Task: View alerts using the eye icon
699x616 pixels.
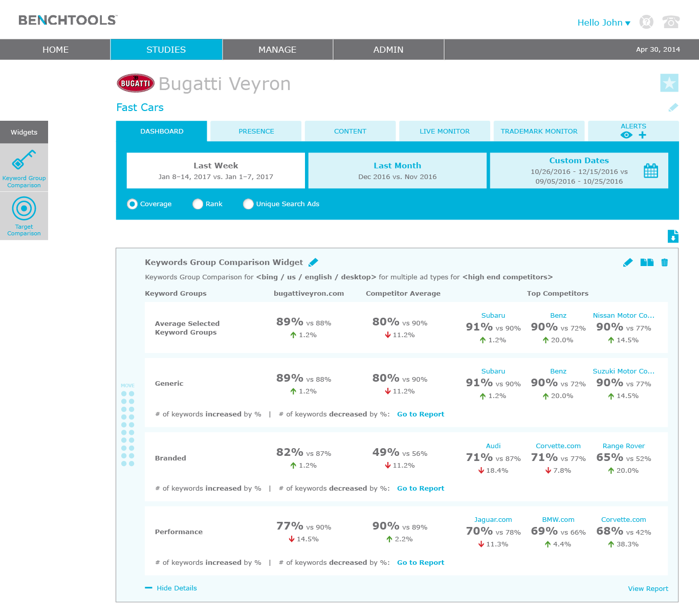Action: coord(626,135)
